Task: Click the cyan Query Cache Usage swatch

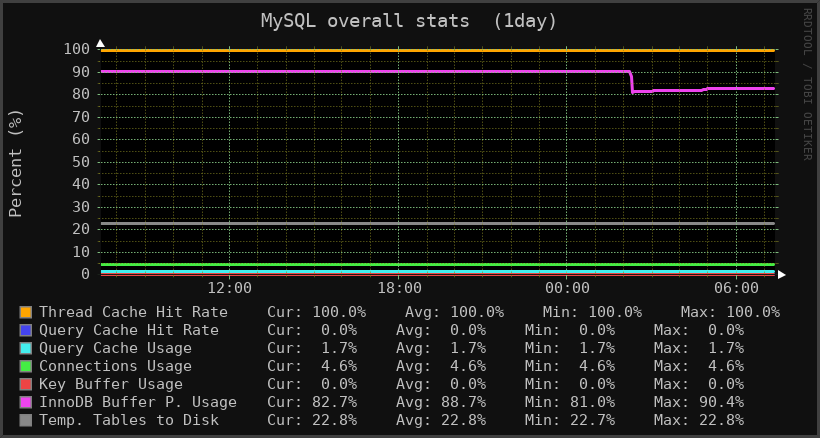Action: (x=26, y=348)
